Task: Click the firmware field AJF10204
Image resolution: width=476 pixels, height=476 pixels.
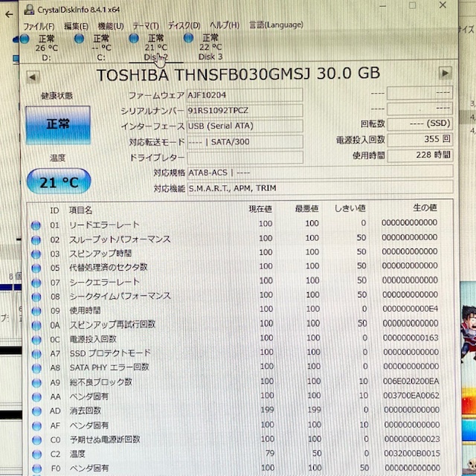Action: coord(245,94)
